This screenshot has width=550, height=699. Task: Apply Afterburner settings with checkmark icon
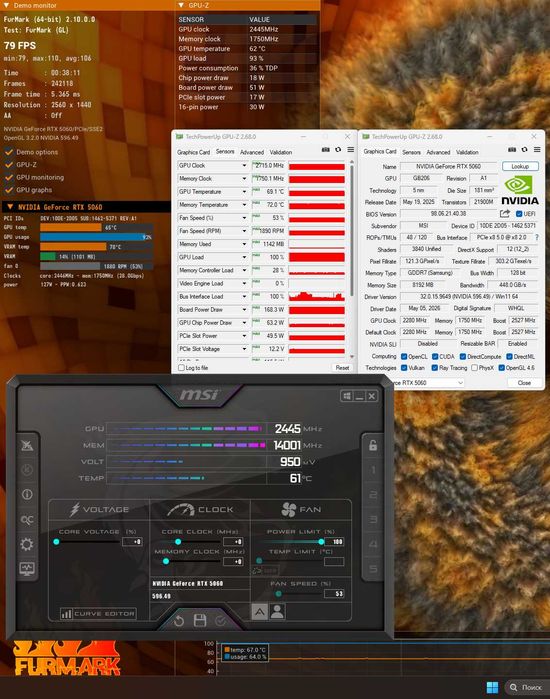(x=221, y=621)
